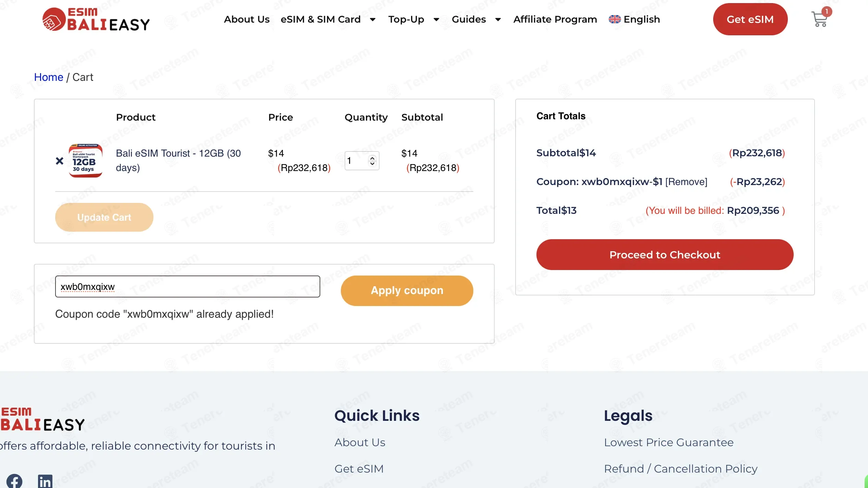
Task: Open the LinkedIn page icon
Action: 45,481
